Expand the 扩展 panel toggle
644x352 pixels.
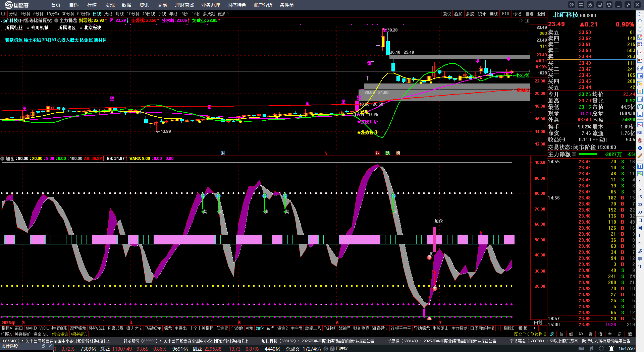click(x=6, y=334)
